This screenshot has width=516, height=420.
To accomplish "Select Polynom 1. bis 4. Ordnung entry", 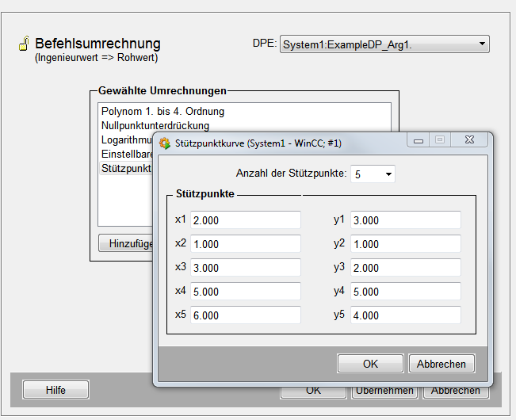I will pyautogui.click(x=162, y=112).
